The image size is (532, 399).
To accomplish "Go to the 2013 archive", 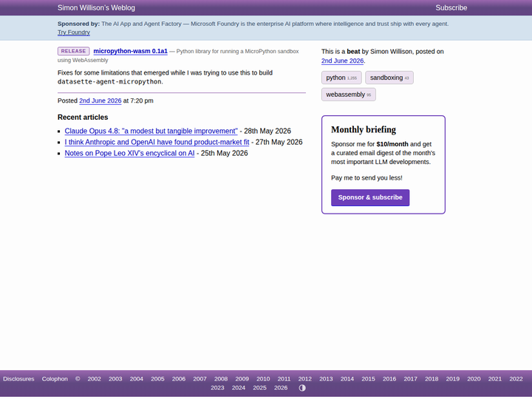I will 326,378.
